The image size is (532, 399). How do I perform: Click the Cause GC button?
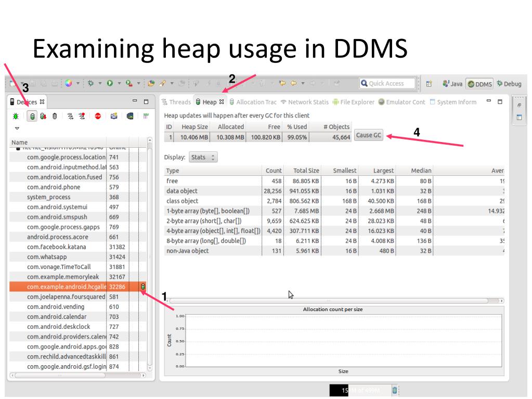tap(369, 135)
